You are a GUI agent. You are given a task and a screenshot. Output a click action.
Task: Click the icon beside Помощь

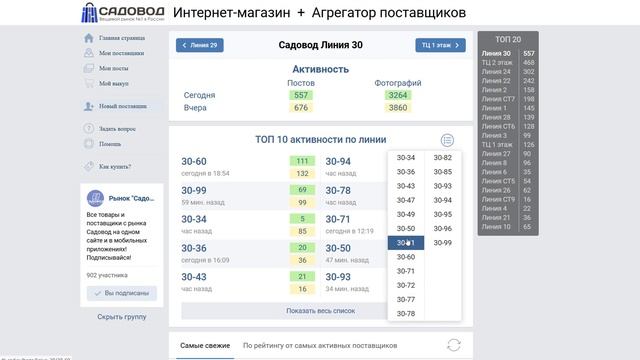(89, 144)
